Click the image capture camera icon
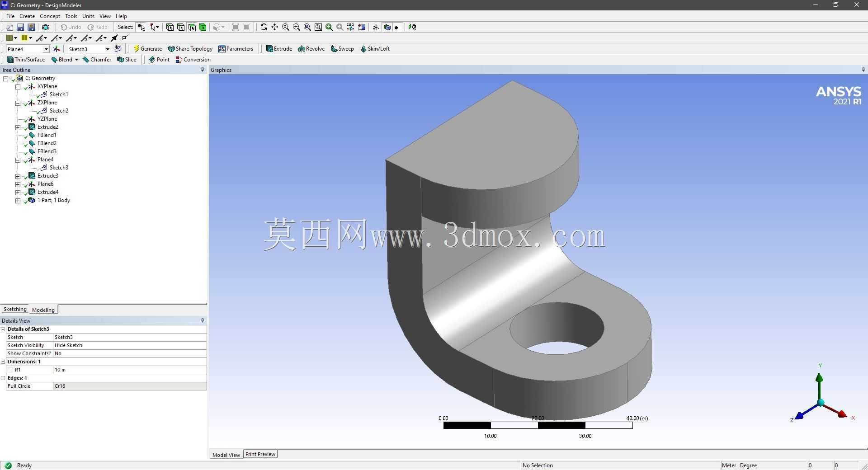The width and height of the screenshot is (868, 470). click(x=45, y=27)
